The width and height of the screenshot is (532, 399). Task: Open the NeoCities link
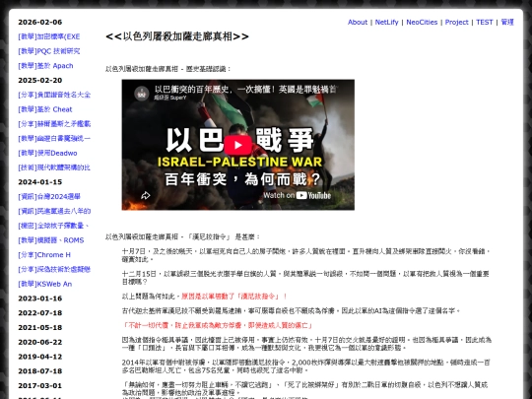point(422,22)
